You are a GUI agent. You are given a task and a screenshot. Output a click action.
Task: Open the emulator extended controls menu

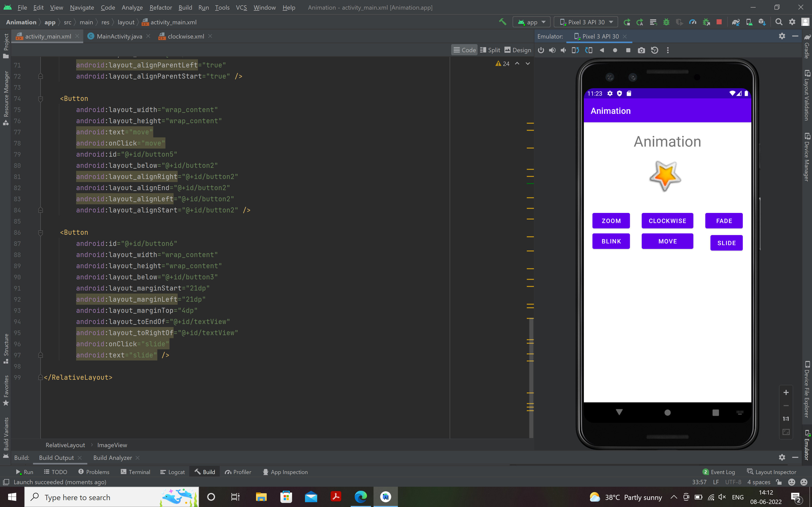(x=668, y=50)
